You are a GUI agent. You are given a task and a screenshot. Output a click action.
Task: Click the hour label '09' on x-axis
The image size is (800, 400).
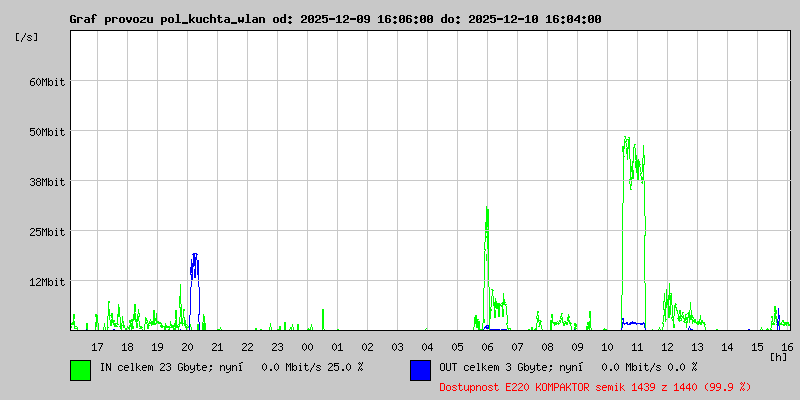[578, 347]
